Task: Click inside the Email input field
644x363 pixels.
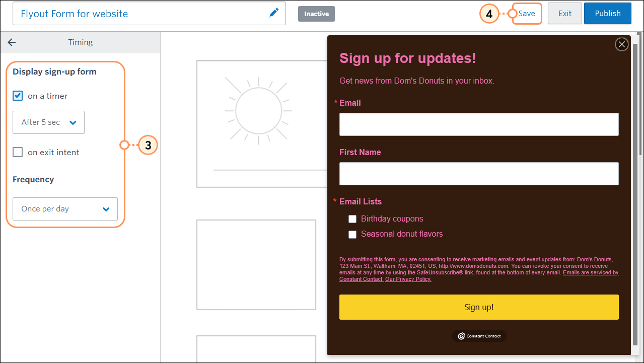Action: click(479, 124)
